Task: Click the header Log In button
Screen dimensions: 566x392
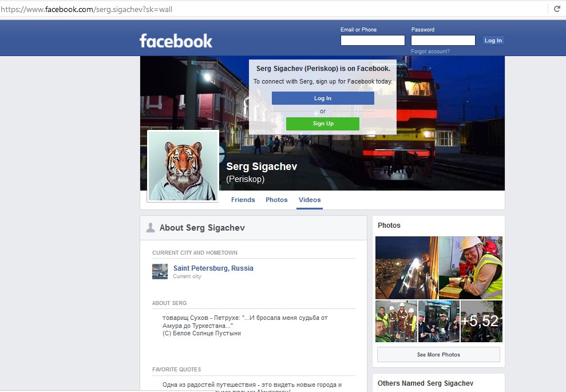Action: [x=493, y=41]
